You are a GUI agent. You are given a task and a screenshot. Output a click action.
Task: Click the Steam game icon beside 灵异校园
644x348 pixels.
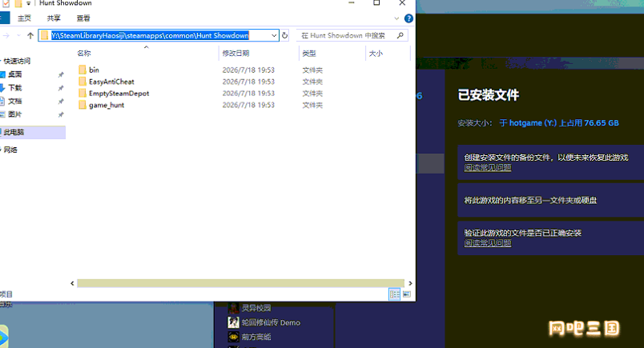(x=233, y=308)
